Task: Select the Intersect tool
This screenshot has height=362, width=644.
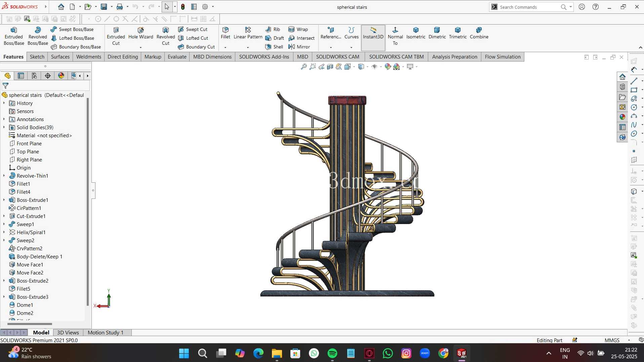Action: pos(301,38)
